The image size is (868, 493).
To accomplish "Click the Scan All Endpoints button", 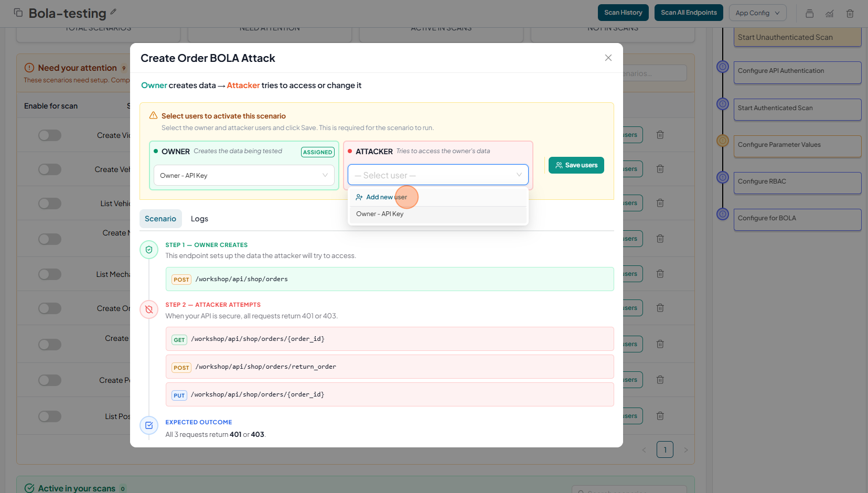I will 688,13.
